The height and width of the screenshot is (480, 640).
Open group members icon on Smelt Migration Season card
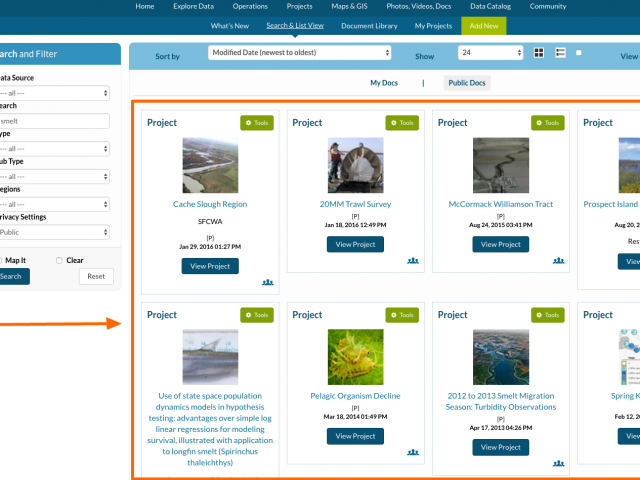pyautogui.click(x=559, y=463)
